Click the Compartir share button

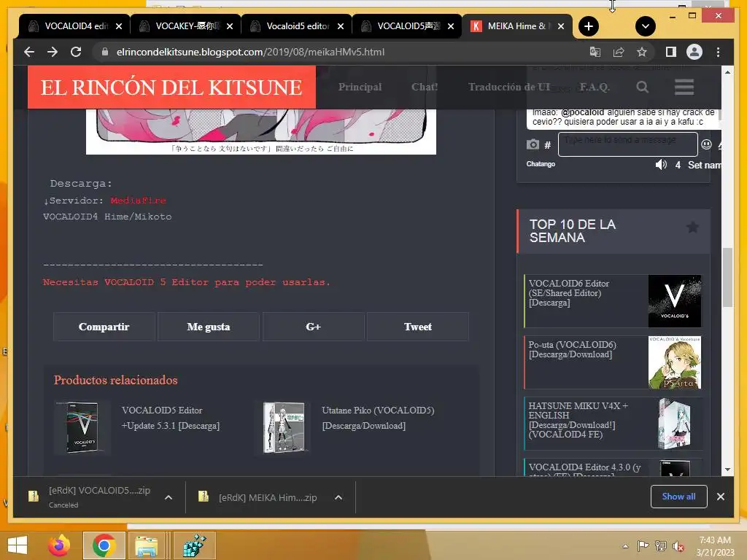coord(104,327)
